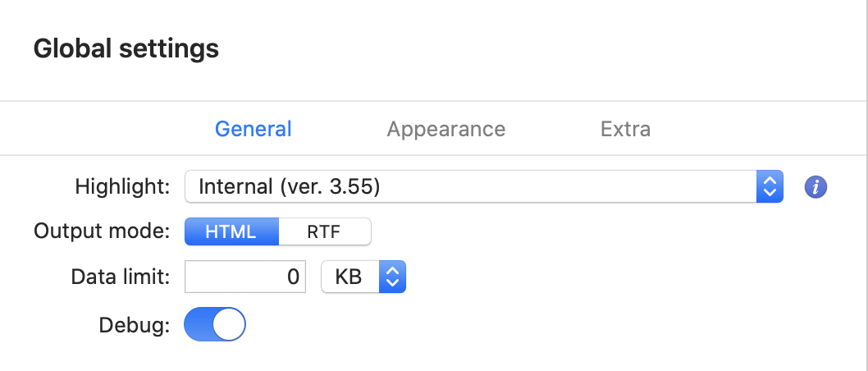Click the Global settings heading

click(x=126, y=49)
